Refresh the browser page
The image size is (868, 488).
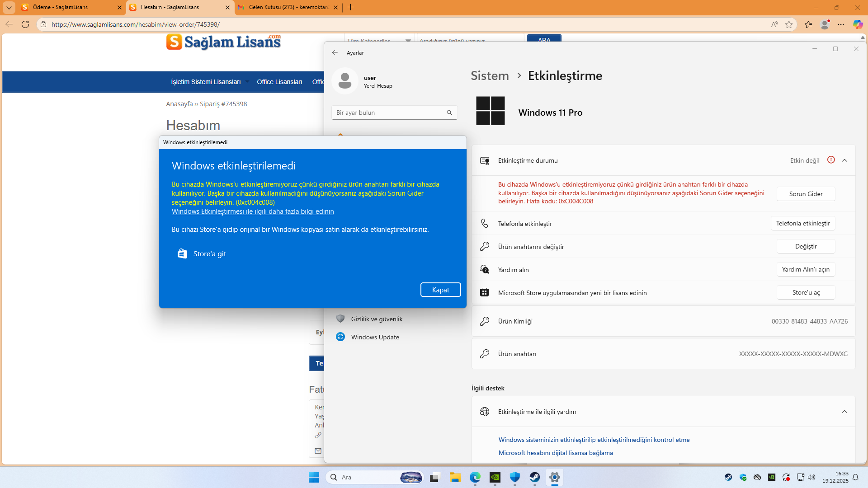[25, 24]
